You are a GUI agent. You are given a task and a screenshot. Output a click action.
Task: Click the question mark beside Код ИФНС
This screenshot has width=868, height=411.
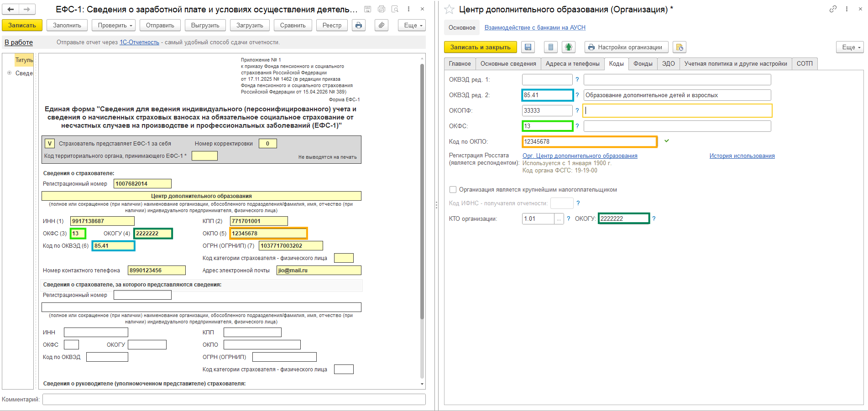click(x=578, y=203)
